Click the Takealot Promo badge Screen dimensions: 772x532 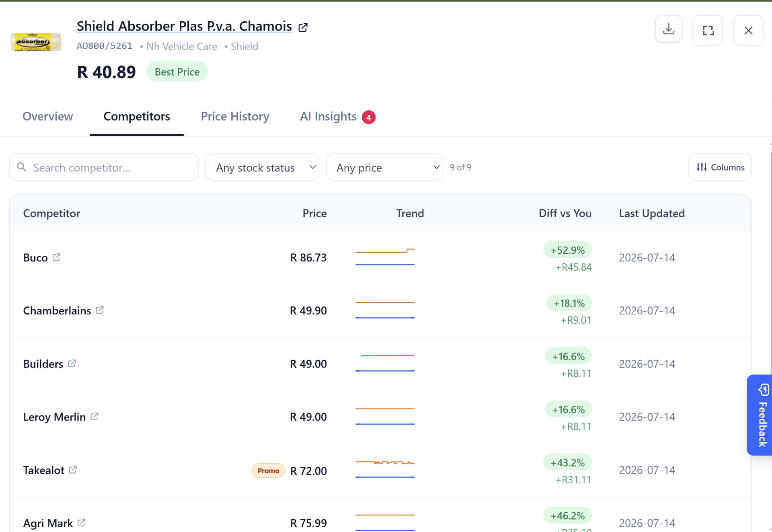(x=268, y=470)
